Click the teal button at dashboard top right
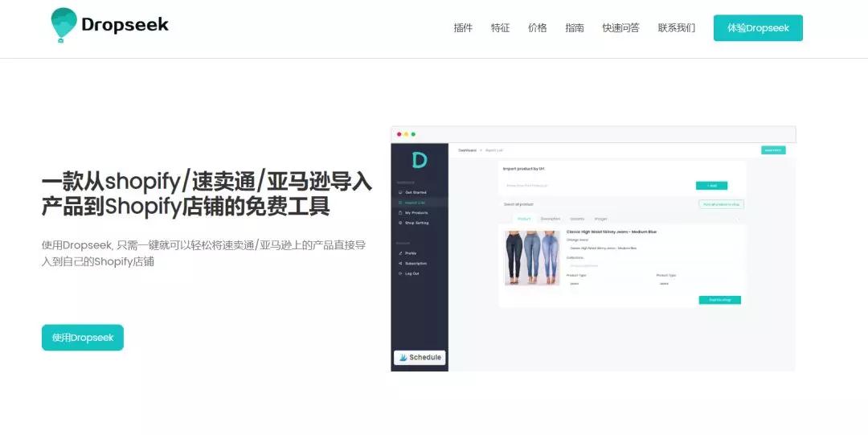The width and height of the screenshot is (868, 435). tap(773, 150)
